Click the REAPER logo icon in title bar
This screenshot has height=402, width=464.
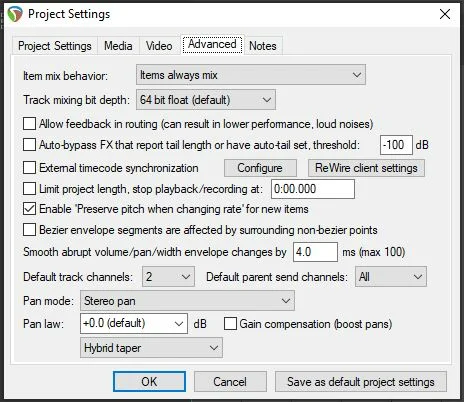(x=15, y=14)
